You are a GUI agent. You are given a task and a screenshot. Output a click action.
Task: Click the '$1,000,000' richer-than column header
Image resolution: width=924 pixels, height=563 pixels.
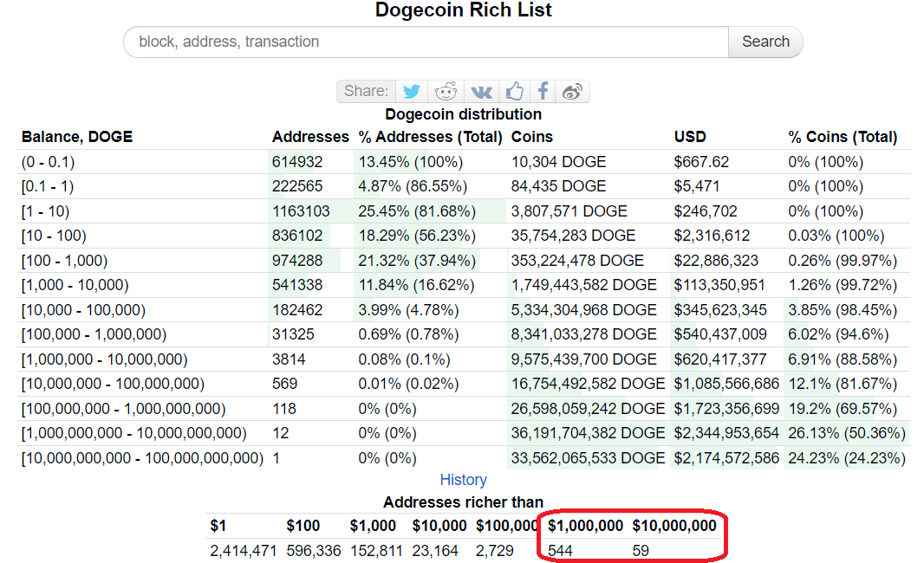(x=585, y=526)
